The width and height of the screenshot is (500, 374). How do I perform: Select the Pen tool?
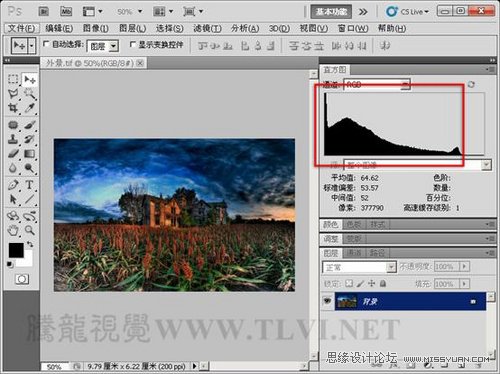click(x=13, y=185)
